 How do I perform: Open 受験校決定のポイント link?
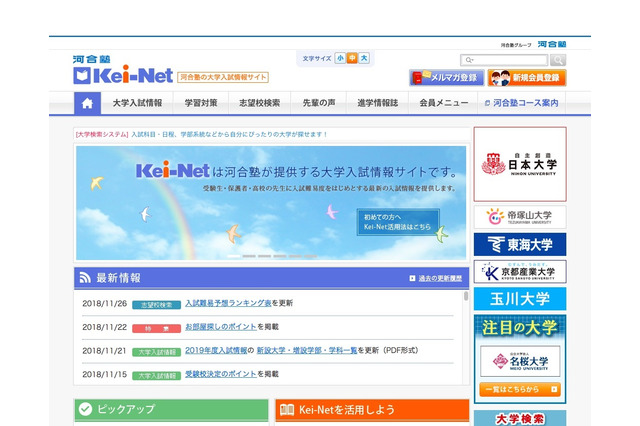point(221,374)
